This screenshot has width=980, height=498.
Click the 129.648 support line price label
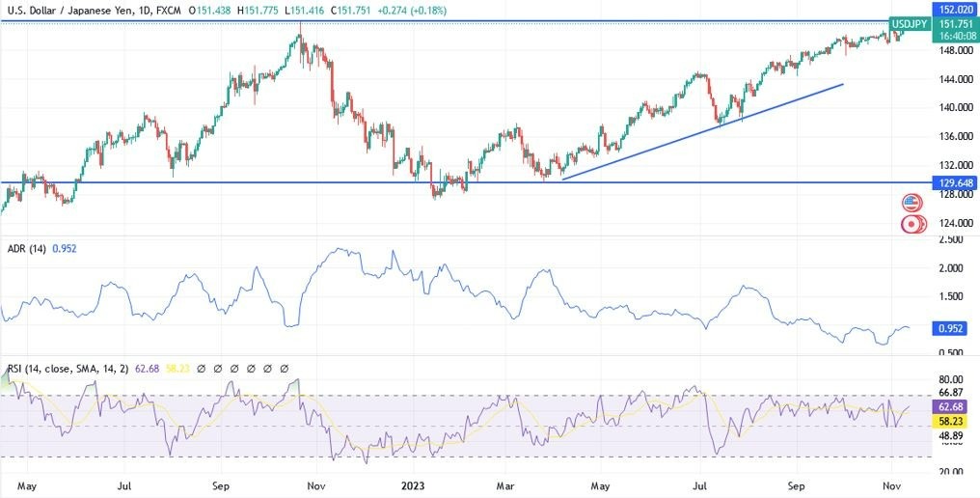coord(955,182)
